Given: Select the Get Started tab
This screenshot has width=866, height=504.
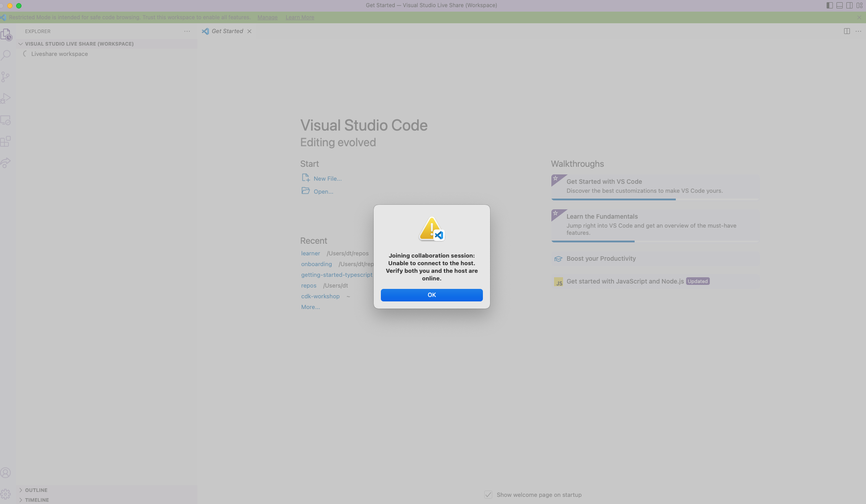Looking at the screenshot, I should tap(227, 31).
